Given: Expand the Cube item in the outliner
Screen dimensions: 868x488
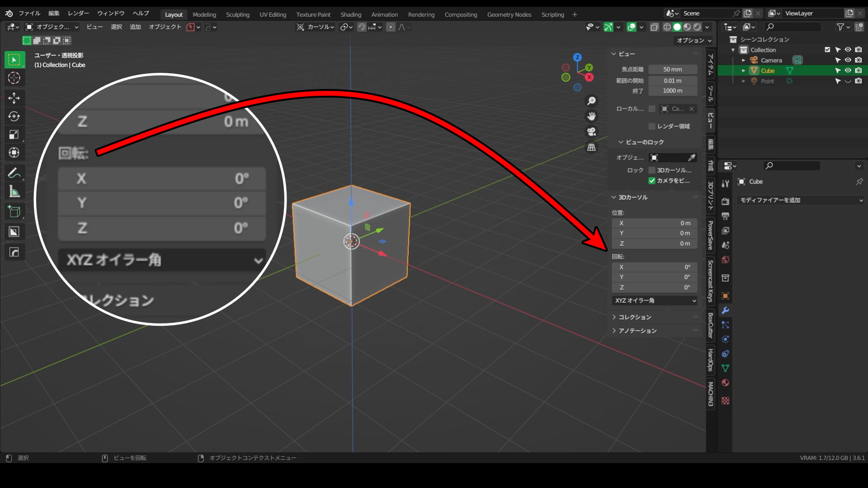Looking at the screenshot, I should click(744, 70).
